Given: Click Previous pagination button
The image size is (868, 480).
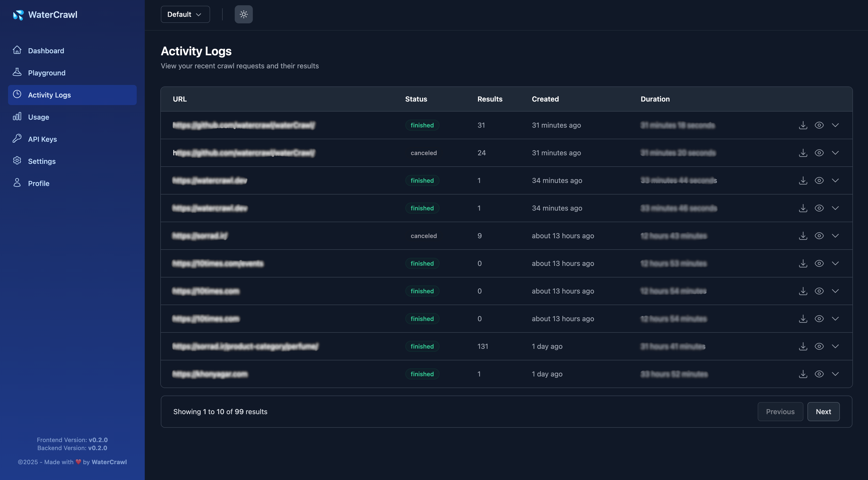Looking at the screenshot, I should point(780,412).
